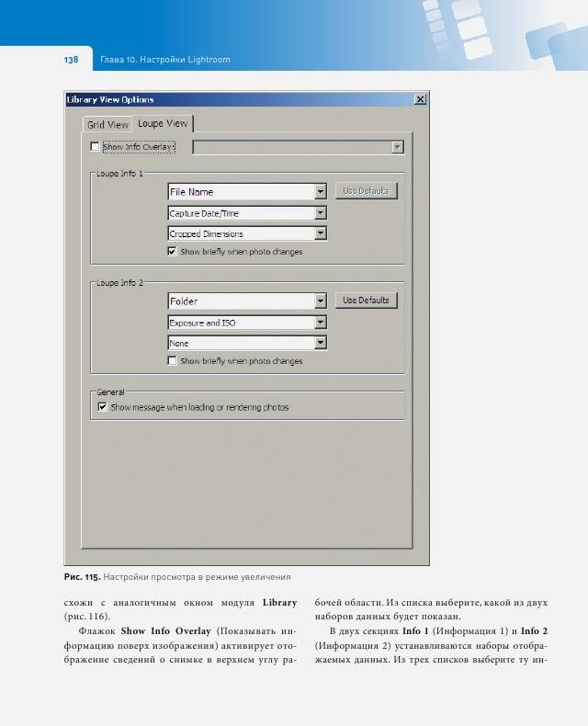Click the Library View Options title bar
Screen dimensions: 588x726
point(230,99)
